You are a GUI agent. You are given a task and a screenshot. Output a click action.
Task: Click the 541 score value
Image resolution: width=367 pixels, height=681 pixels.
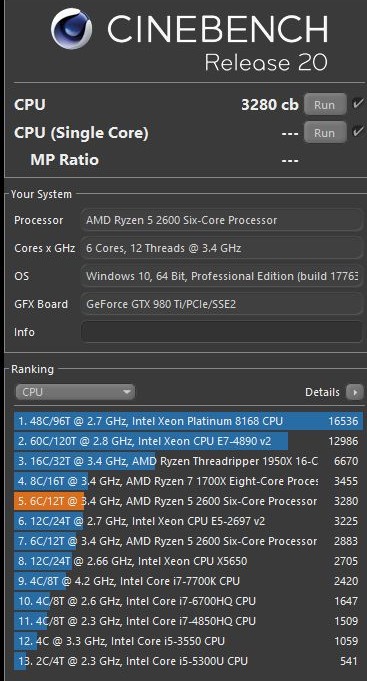pyautogui.click(x=349, y=661)
